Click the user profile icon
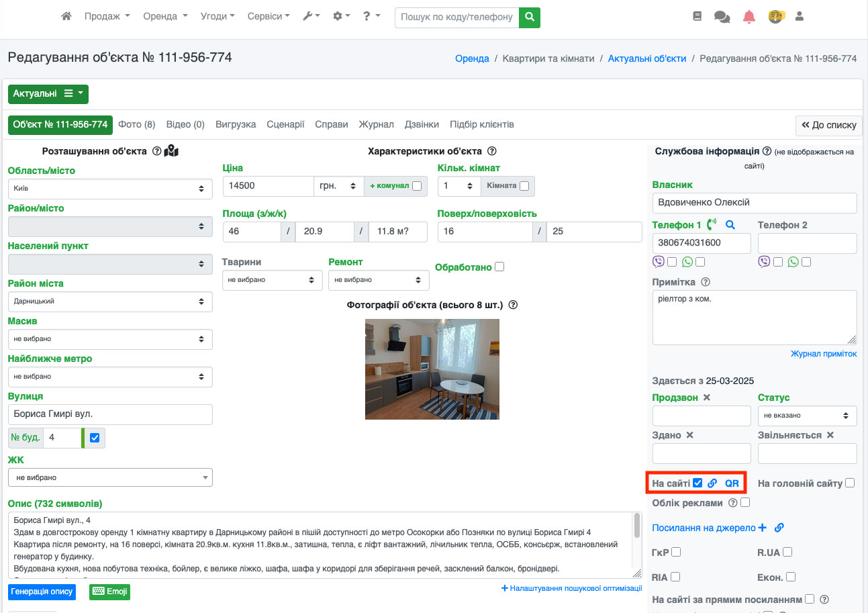The height and width of the screenshot is (613, 868). pos(799,16)
